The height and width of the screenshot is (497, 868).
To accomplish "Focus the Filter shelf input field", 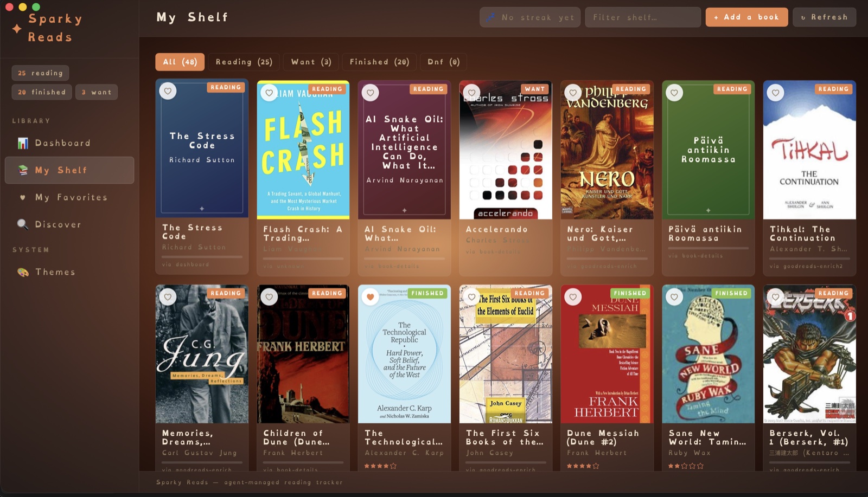I will point(643,17).
